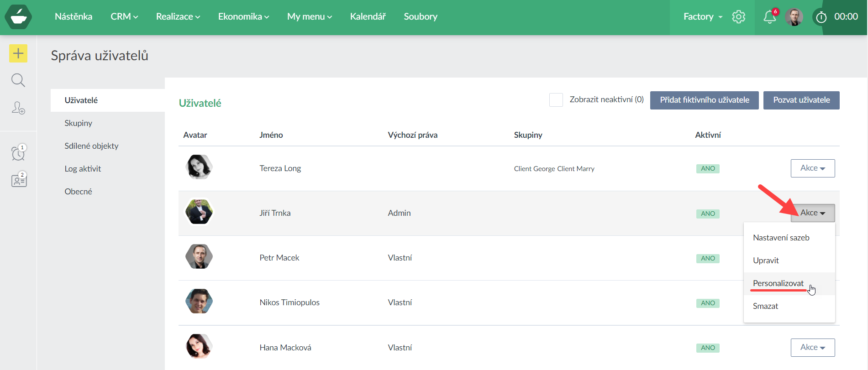Open Akce dropdown for Hana Macková
Image resolution: width=868 pixels, height=370 pixels.
pyautogui.click(x=812, y=348)
